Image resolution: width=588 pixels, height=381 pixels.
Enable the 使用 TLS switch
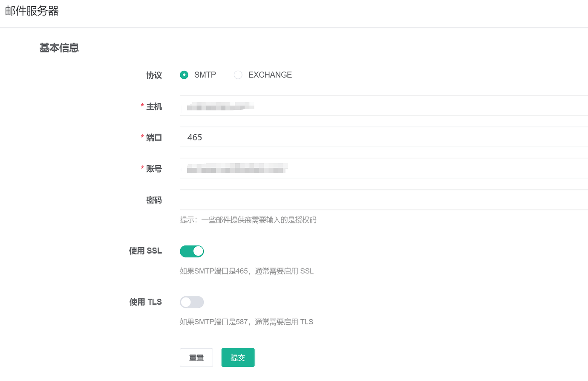(192, 302)
